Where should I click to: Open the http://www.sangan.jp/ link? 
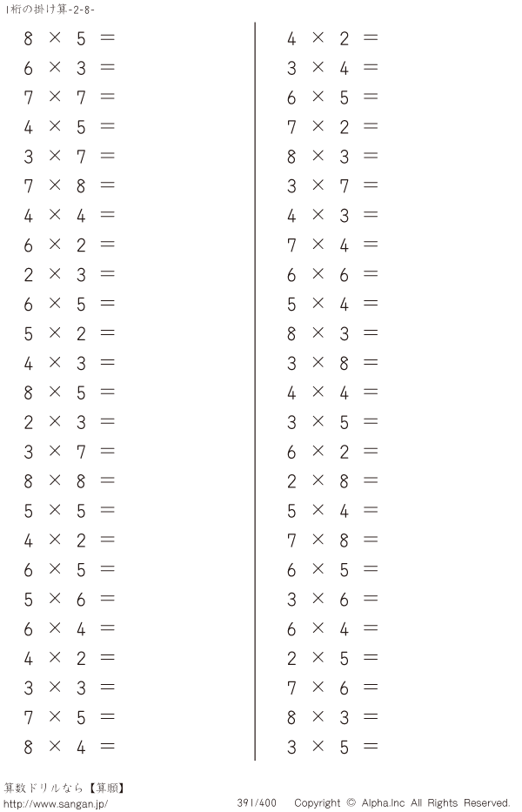(x=56, y=803)
